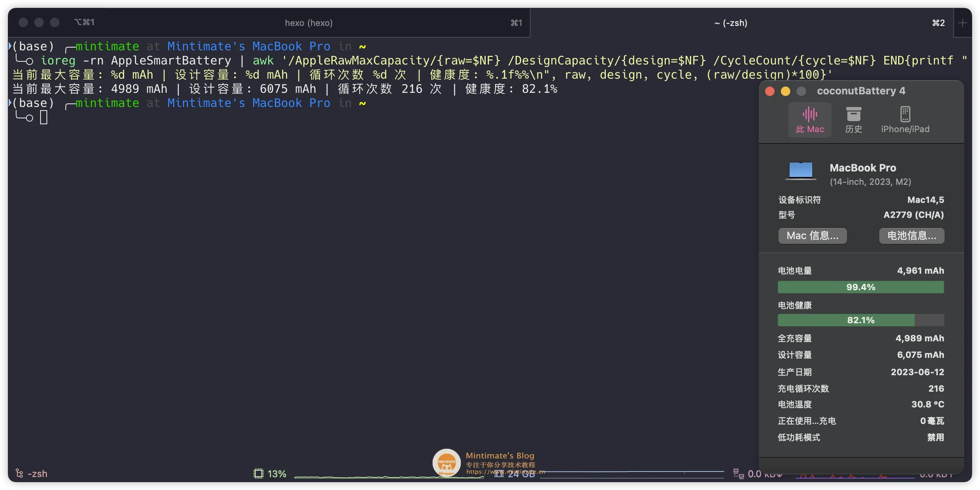The width and height of the screenshot is (980, 490).
Task: Click the ioreg command in terminal
Action: point(58,61)
